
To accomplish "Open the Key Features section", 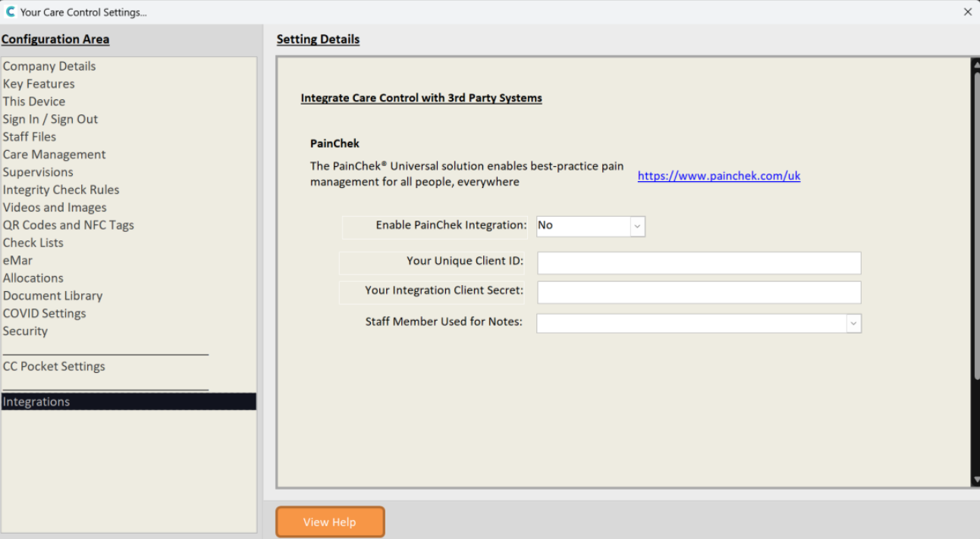I will 39,83.
